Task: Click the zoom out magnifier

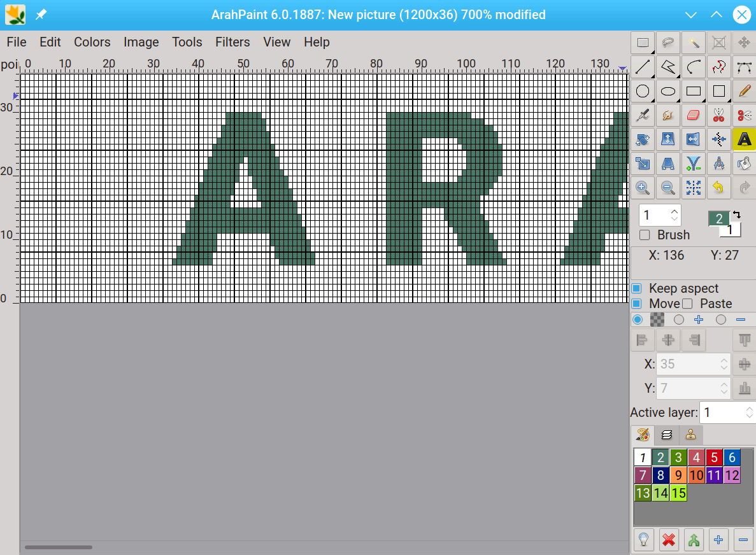Action: [x=667, y=187]
